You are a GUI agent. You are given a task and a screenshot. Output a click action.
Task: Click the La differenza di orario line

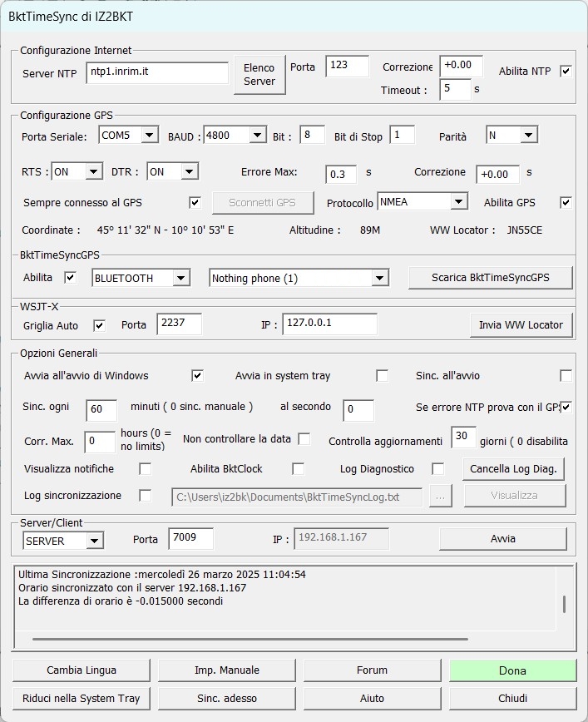121,601
